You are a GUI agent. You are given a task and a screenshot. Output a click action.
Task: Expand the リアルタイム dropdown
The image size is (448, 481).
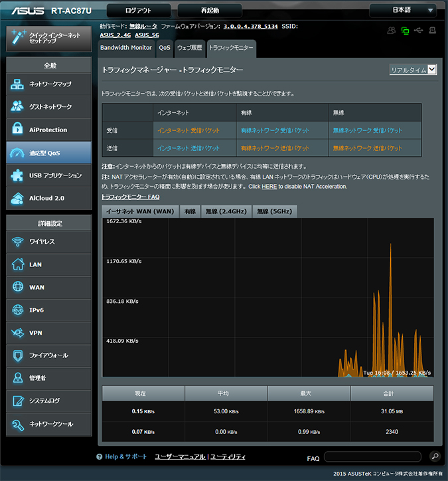412,70
